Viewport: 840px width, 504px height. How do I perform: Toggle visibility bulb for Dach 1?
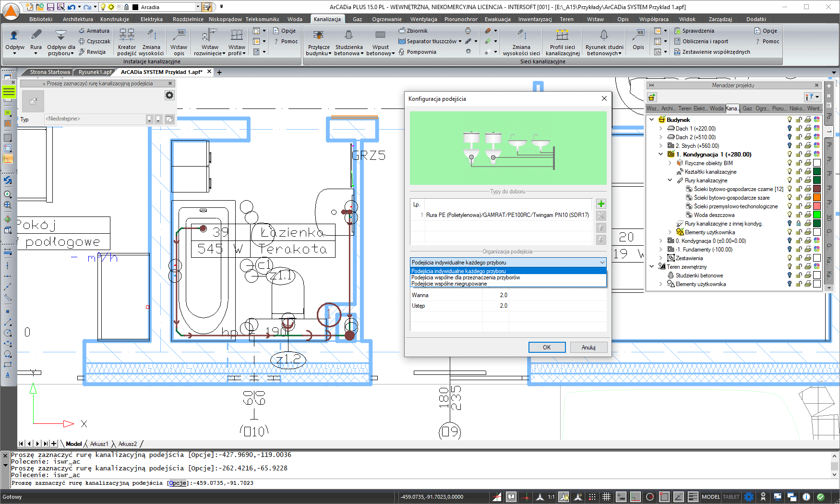790,129
